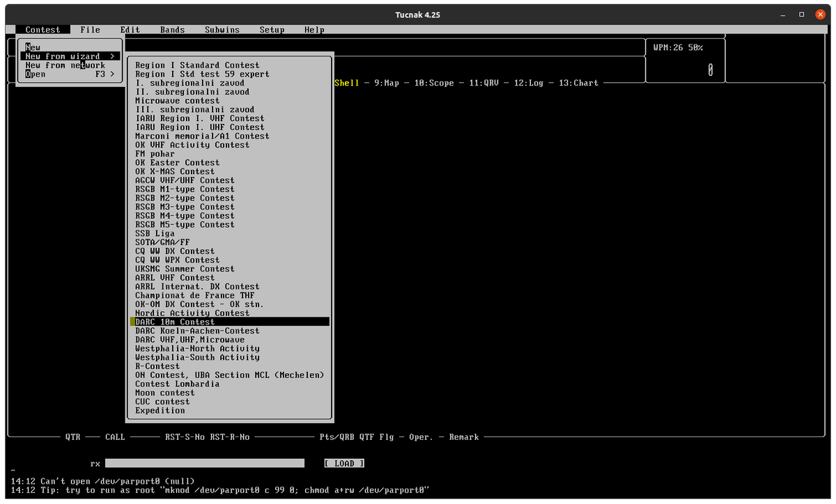Switch to 9:Map tab

coord(387,83)
